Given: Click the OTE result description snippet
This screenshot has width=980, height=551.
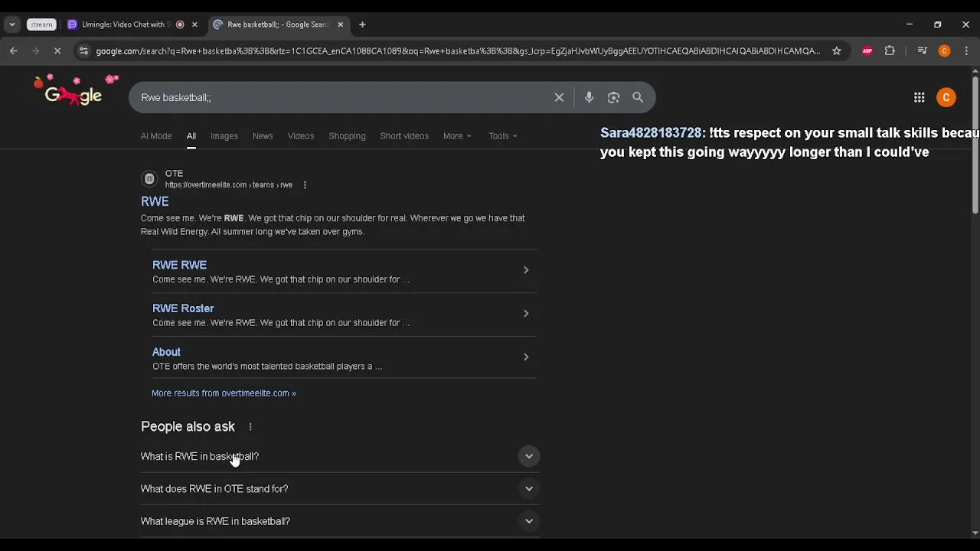Looking at the screenshot, I should coord(333,225).
